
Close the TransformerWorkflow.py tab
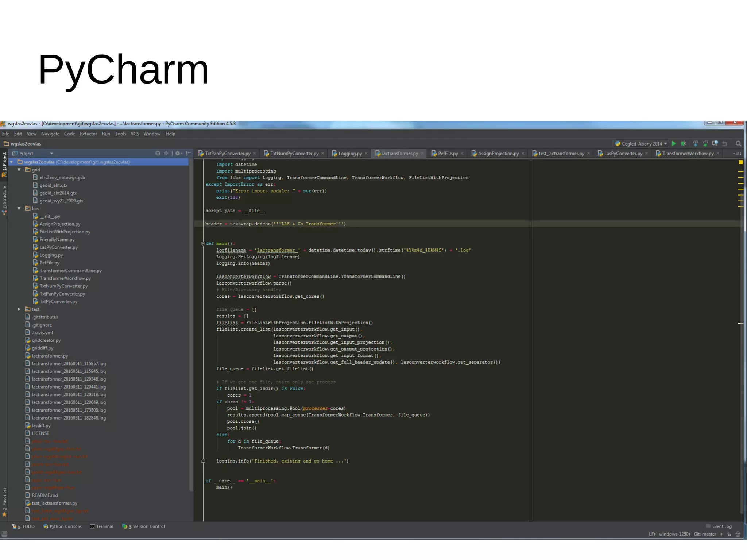(718, 154)
